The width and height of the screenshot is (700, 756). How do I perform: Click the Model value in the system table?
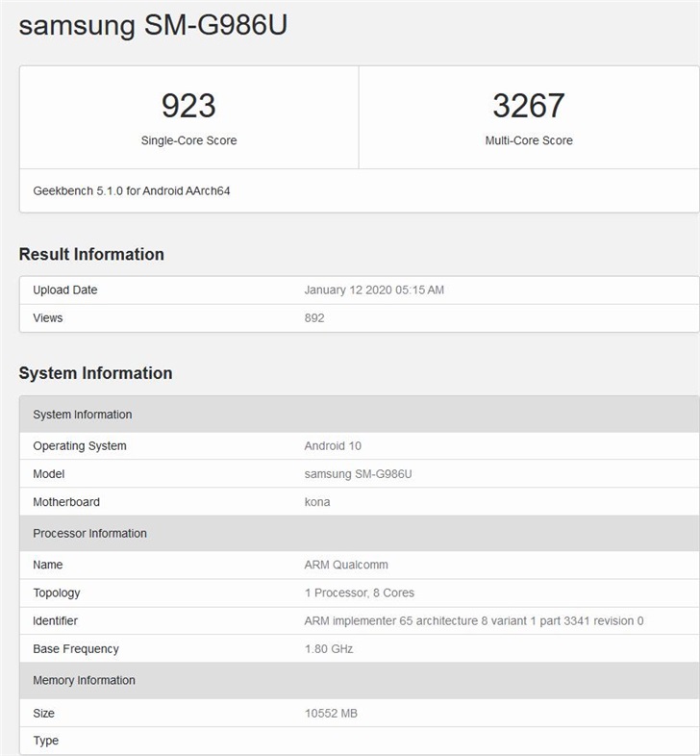coord(359,473)
